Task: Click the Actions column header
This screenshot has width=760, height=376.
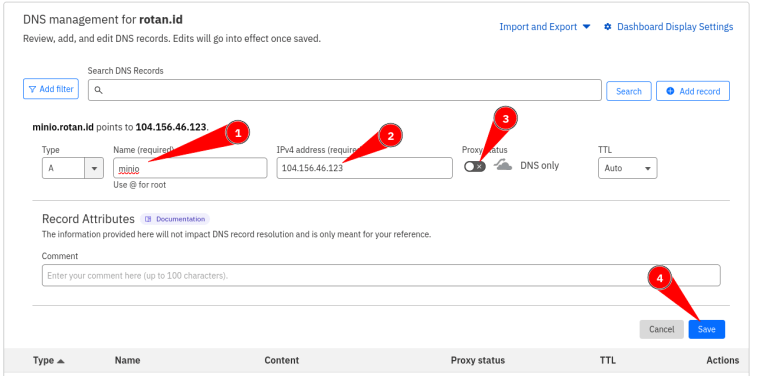Action: [723, 360]
